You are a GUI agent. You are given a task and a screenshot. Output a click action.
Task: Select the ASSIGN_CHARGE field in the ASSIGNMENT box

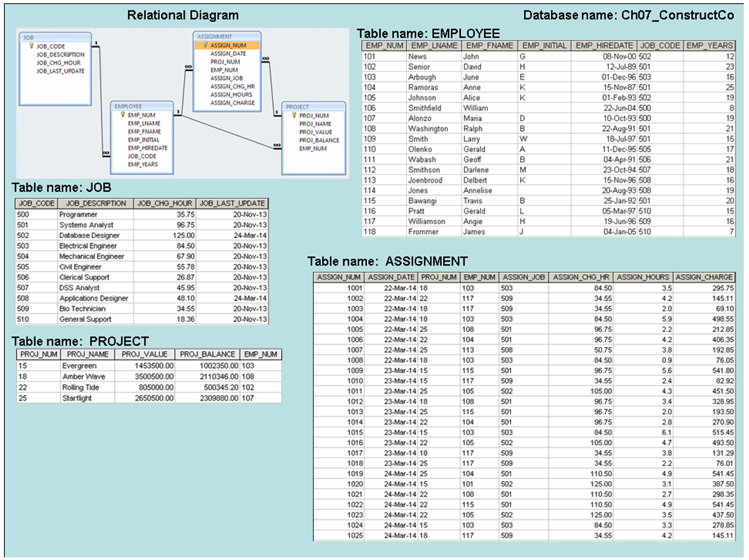click(x=231, y=103)
